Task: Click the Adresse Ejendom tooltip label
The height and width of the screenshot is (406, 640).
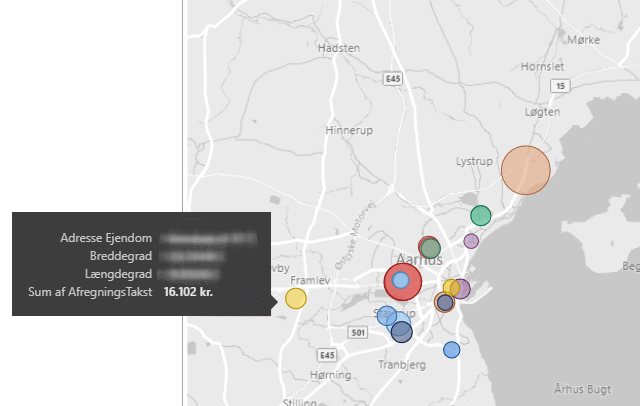Action: 106,238
